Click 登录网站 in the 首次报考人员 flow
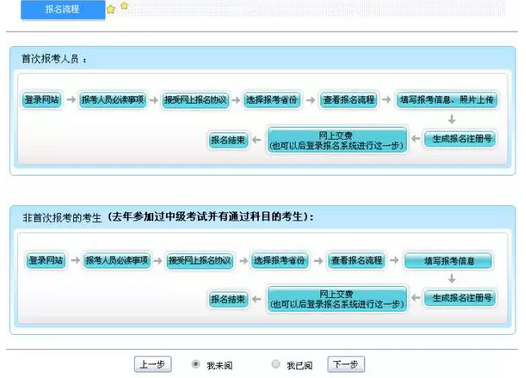 tap(42, 100)
